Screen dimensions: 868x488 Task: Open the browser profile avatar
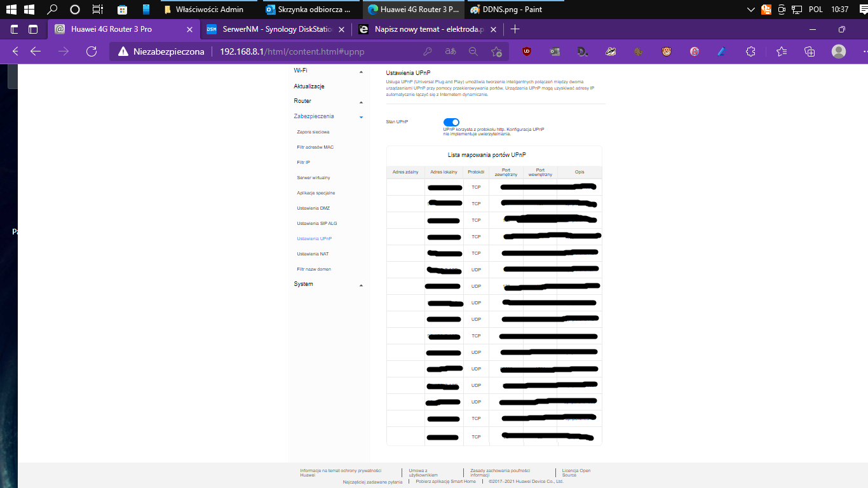click(839, 51)
